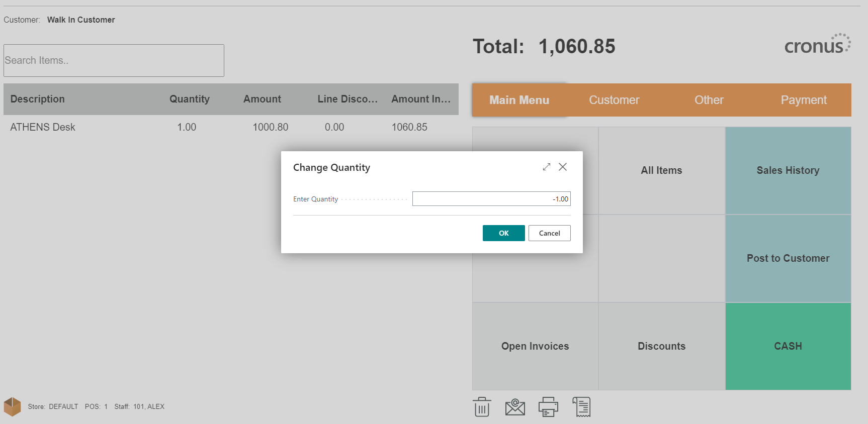Open the Payment tab
The image size is (868, 424).
(x=803, y=100)
